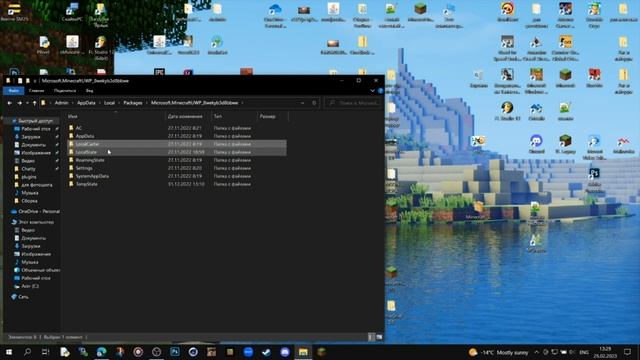This screenshot has width=640, height=360.
Task: Open taskbar search
Action: (27, 352)
